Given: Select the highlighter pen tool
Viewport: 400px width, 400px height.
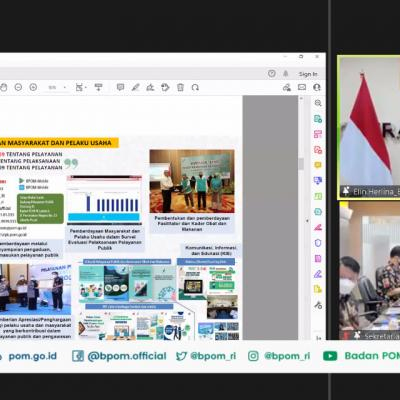Looking at the screenshot, I should [x=135, y=87].
